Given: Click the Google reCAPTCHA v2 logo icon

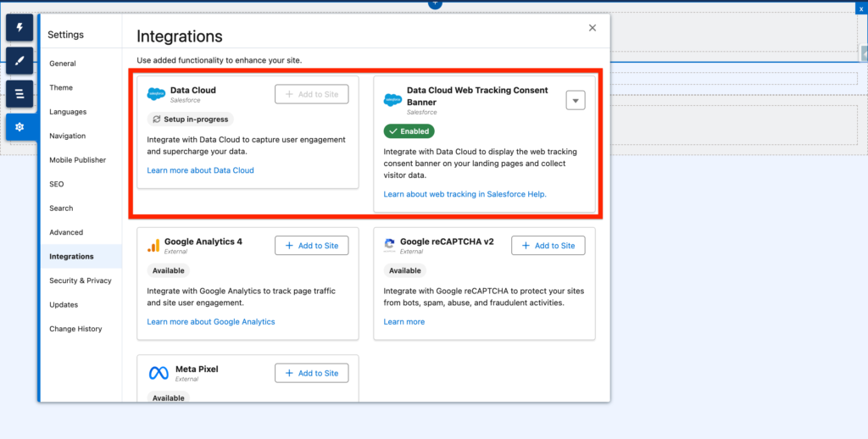Looking at the screenshot, I should [390, 246].
